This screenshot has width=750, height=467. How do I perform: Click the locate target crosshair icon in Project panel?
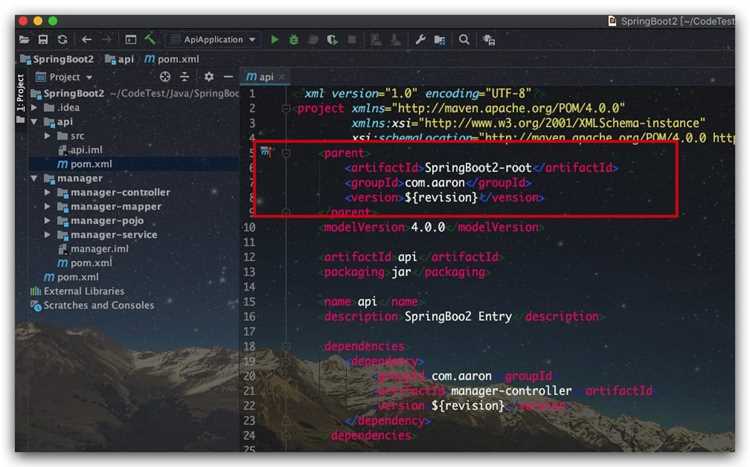[x=165, y=77]
